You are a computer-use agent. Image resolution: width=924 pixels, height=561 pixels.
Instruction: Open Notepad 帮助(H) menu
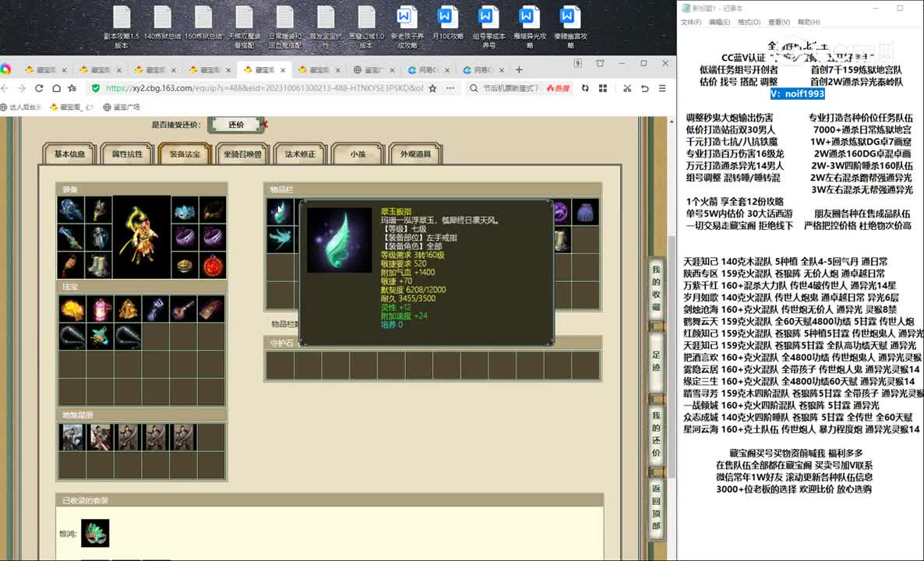click(x=809, y=22)
